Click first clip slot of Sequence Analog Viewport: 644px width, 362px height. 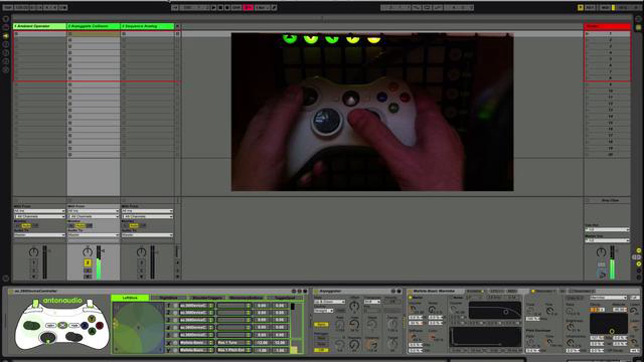(x=147, y=34)
